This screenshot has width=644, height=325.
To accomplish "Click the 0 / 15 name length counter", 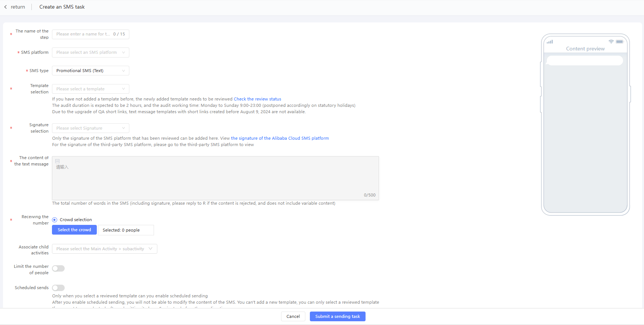I will coord(119,34).
